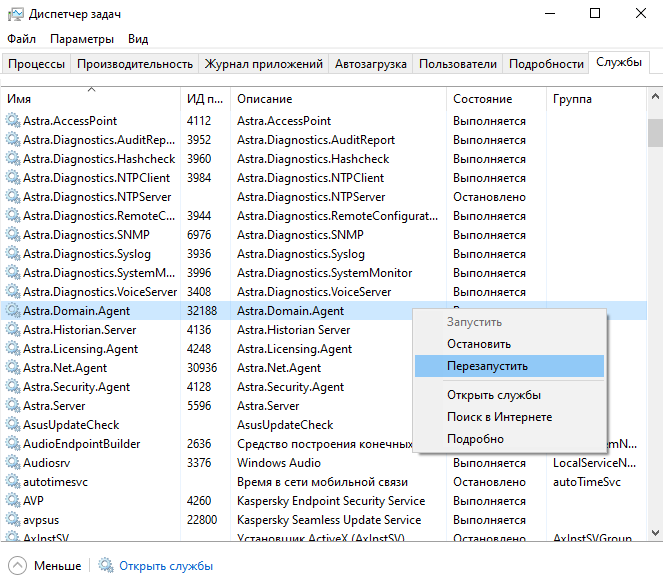Sort the list by ИД процесса column
This screenshot has height=585, width=663.
[204, 99]
